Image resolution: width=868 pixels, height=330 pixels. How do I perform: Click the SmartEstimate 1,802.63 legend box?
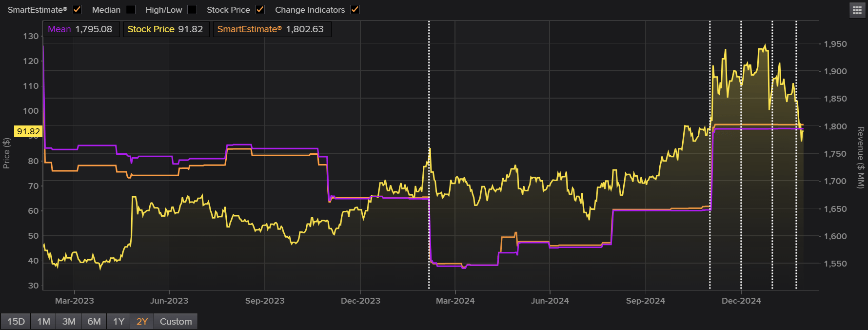coord(272,29)
